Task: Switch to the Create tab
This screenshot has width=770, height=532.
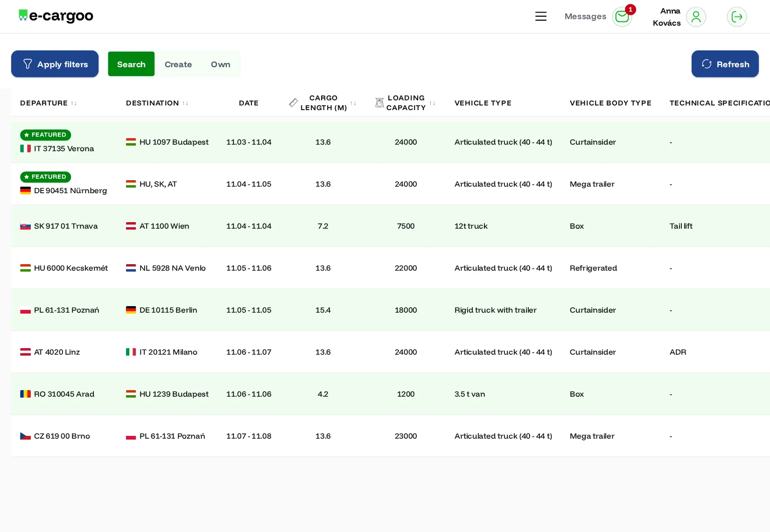Action: click(178, 64)
